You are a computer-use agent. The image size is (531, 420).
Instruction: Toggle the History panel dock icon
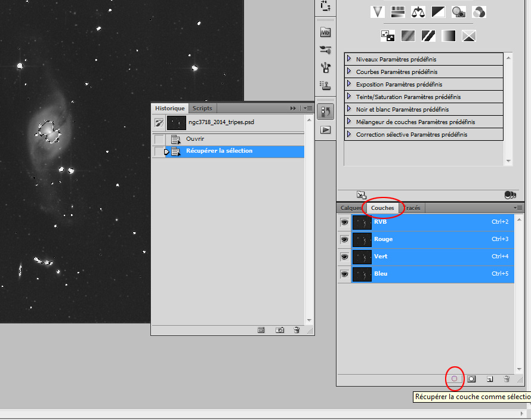click(x=325, y=112)
